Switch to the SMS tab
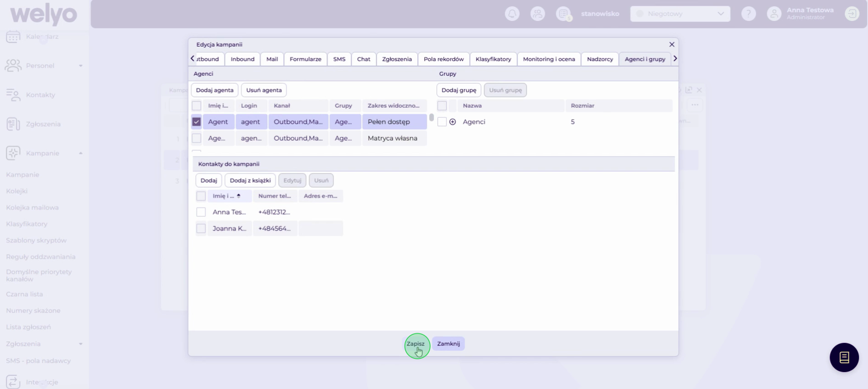 339,59
